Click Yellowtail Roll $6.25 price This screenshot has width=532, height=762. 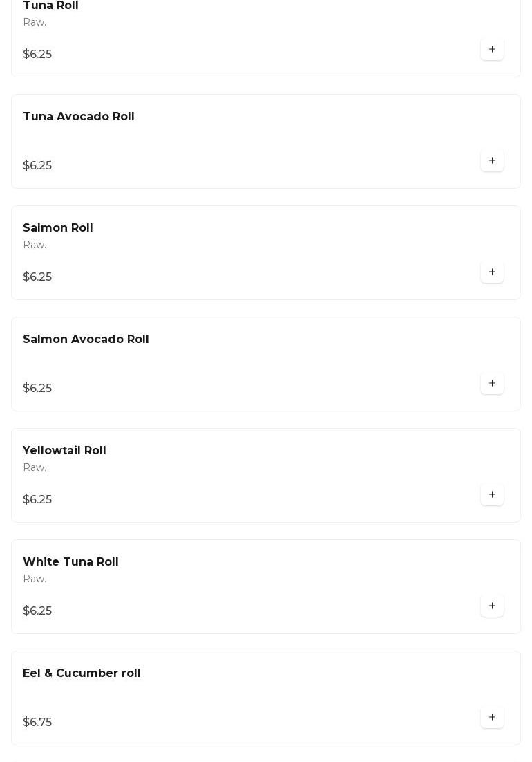pos(37,500)
